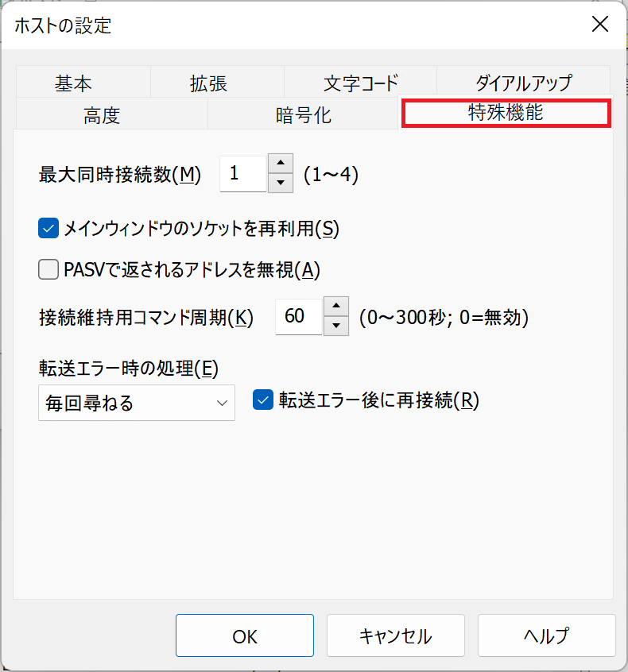
Task: Click the 接続維持用コマンド周期 value field
Action: click(298, 316)
